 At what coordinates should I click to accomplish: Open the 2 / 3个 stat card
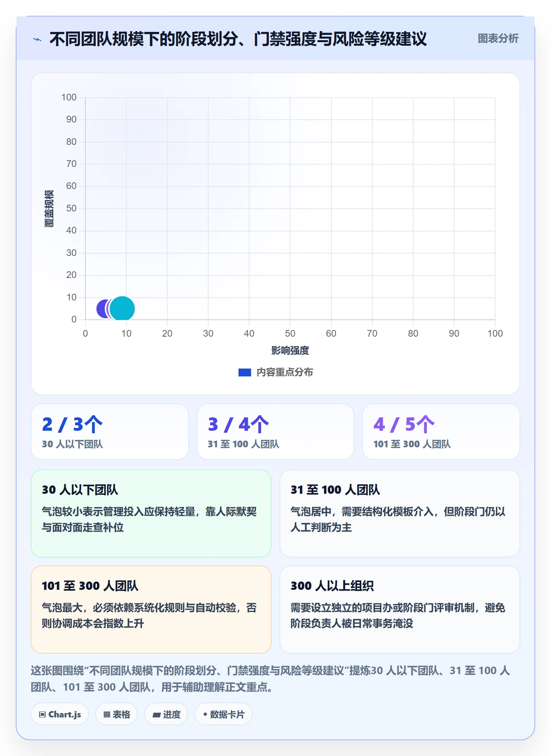point(110,432)
